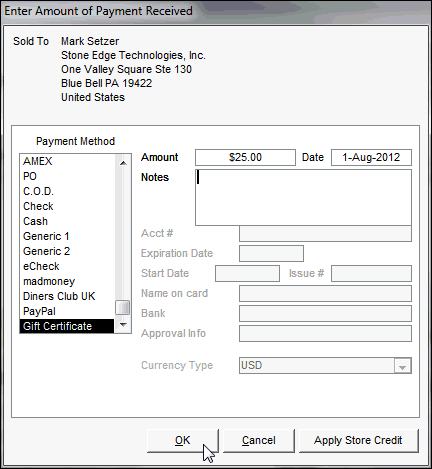The image size is (432, 469).
Task: Click the OK button
Action: [183, 441]
